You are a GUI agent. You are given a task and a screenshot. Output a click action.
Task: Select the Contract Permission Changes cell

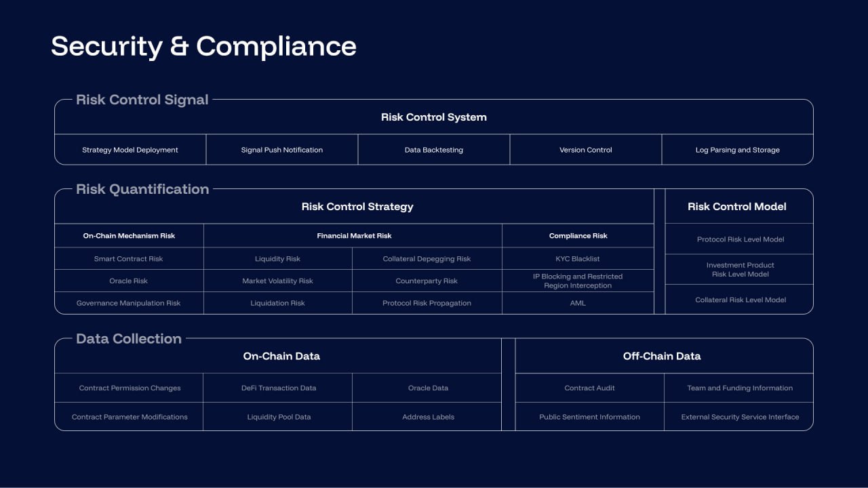point(130,388)
